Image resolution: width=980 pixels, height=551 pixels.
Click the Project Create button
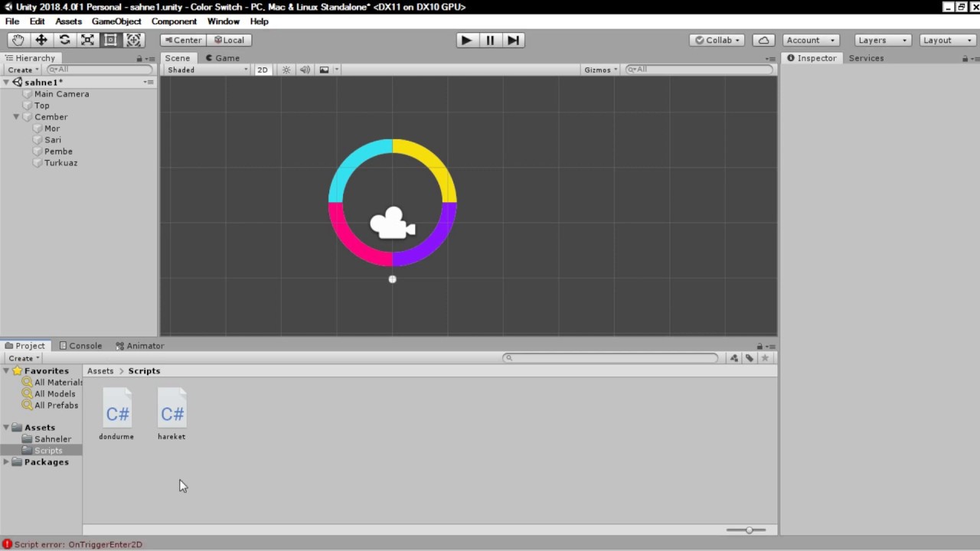(23, 358)
